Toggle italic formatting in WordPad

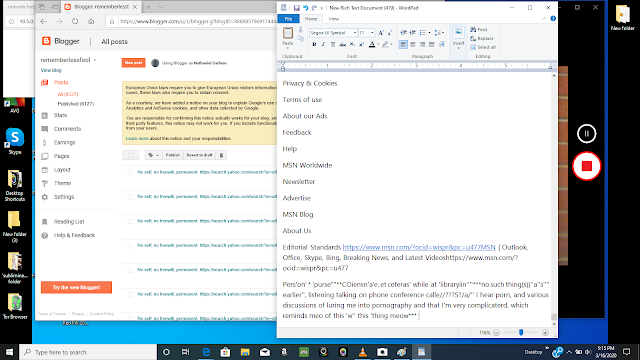tap(323, 44)
